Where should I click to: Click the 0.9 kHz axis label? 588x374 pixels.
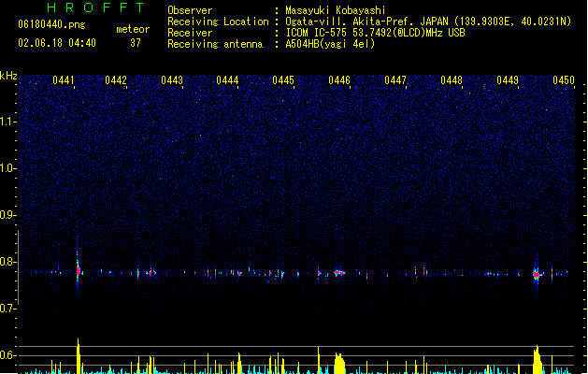coord(8,215)
